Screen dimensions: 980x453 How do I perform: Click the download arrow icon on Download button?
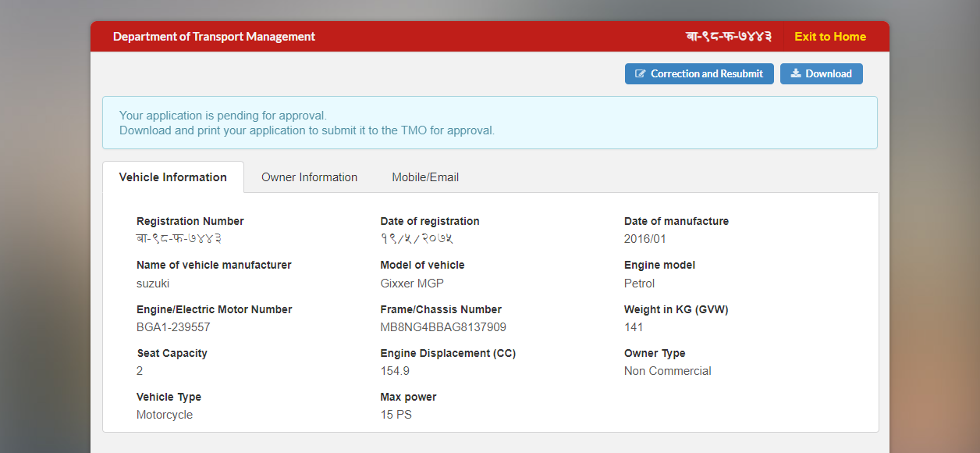pos(795,73)
